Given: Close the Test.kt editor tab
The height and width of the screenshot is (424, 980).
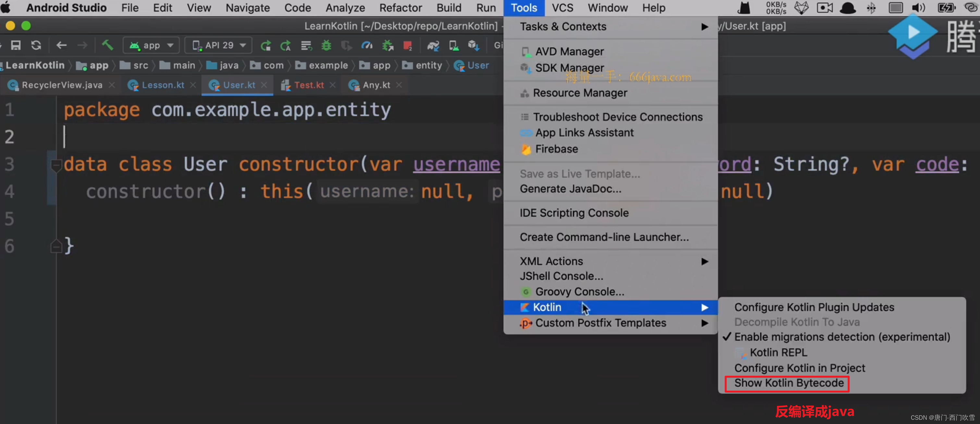Looking at the screenshot, I should pos(333,85).
